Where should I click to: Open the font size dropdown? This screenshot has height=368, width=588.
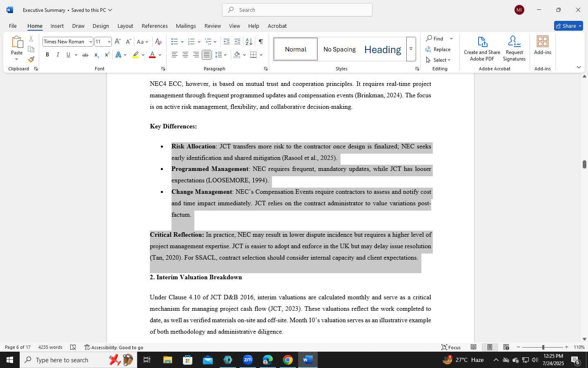[x=109, y=42]
